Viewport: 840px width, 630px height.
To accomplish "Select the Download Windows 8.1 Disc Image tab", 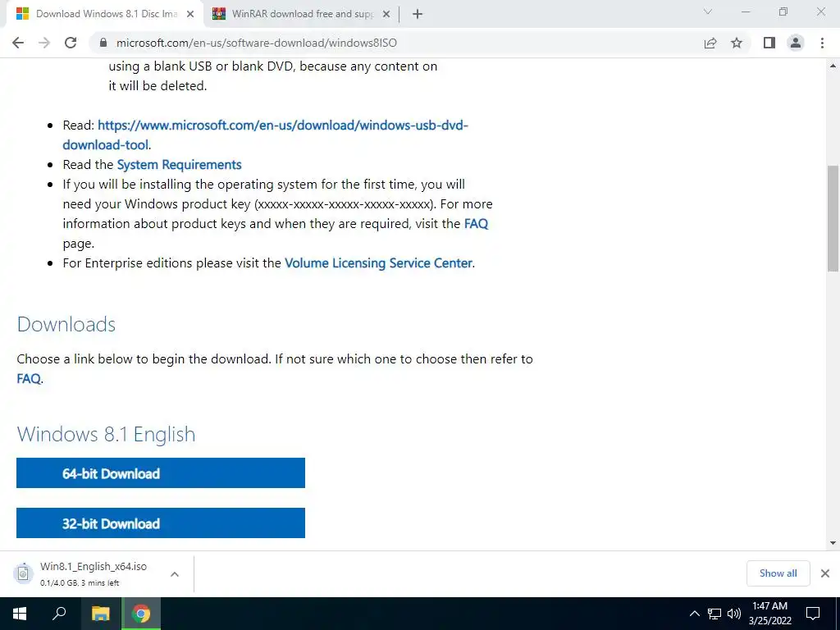I will [x=106, y=14].
